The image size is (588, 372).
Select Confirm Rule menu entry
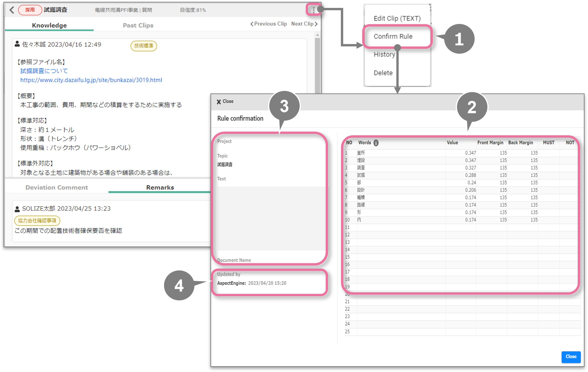coord(393,37)
